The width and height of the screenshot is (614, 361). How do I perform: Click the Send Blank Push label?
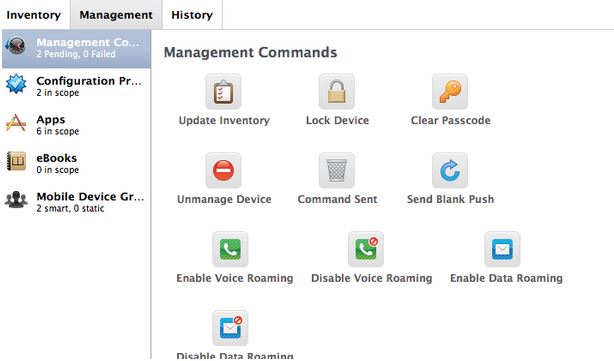click(450, 199)
